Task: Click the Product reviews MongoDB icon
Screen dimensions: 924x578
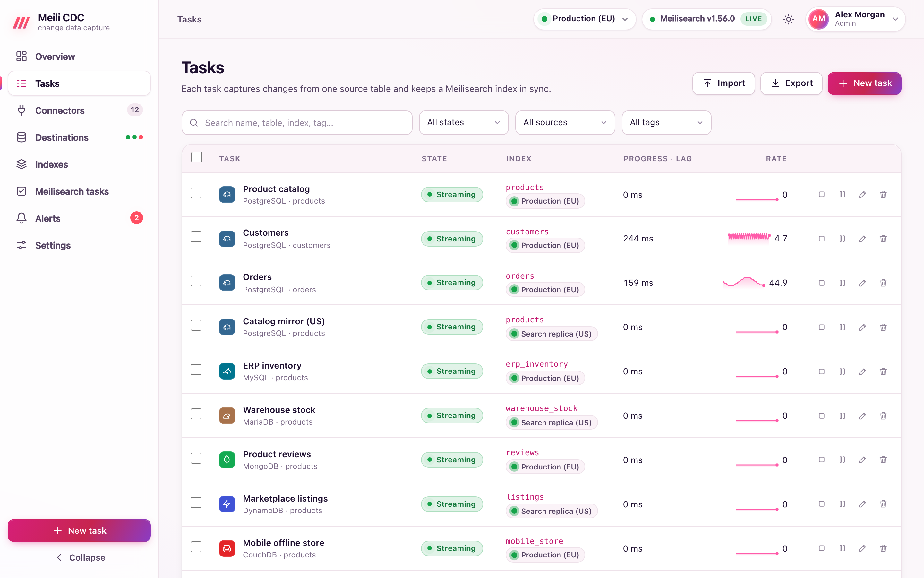Action: [227, 460]
